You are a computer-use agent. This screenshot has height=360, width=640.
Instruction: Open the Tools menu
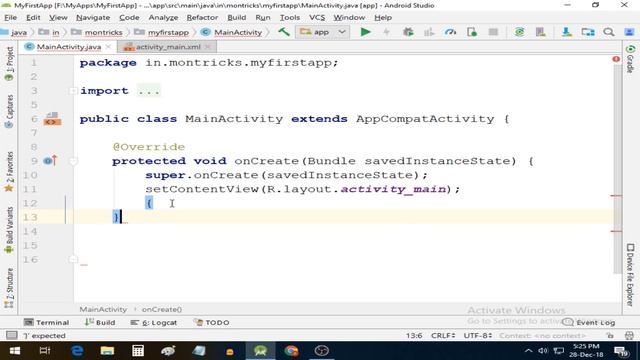pyautogui.click(x=290, y=18)
